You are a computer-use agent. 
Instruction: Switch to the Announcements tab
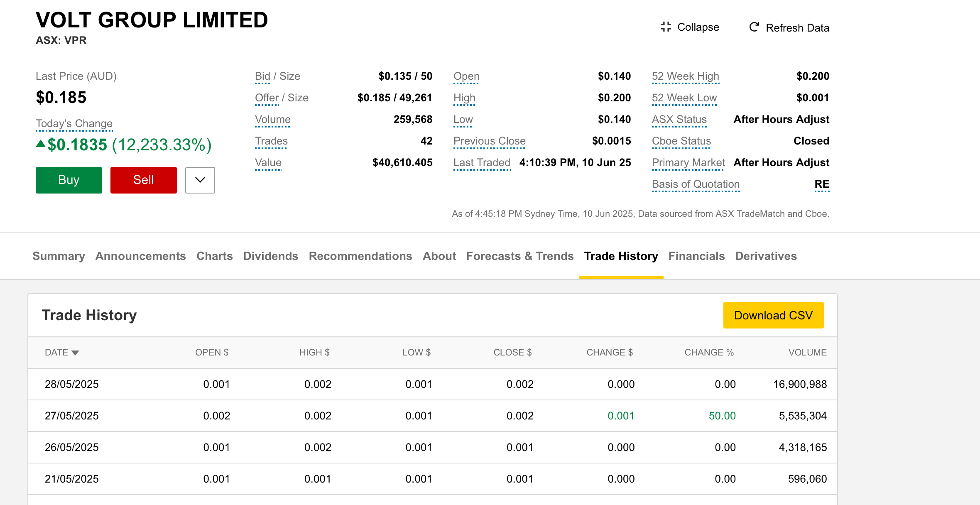pyautogui.click(x=140, y=256)
